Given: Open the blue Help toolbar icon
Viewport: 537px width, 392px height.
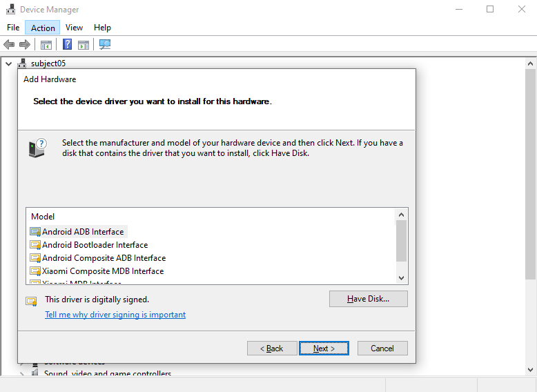Looking at the screenshot, I should coord(68,45).
